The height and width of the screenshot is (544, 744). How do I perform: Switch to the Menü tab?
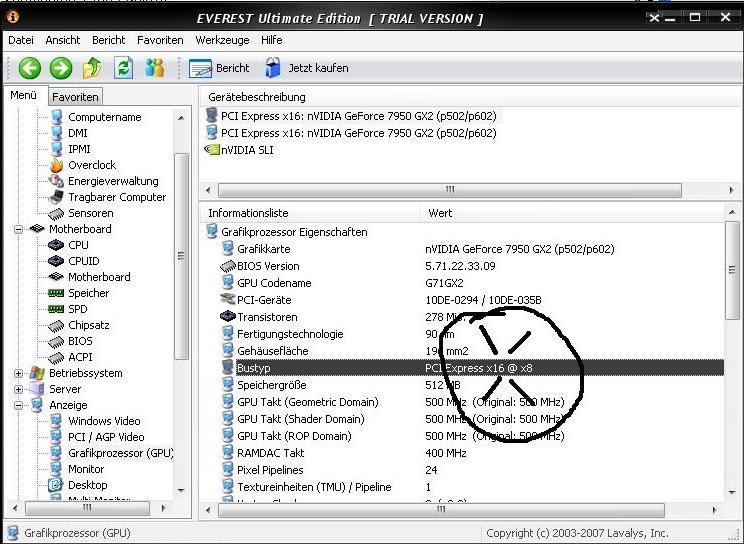pyautogui.click(x=24, y=95)
